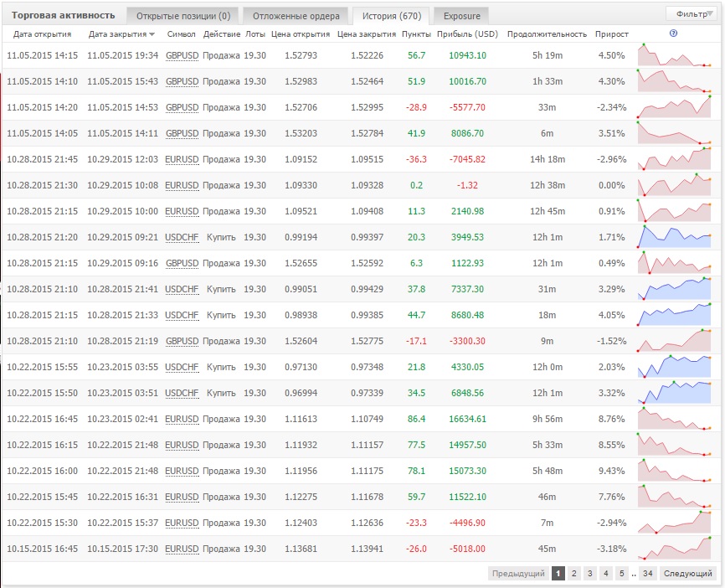Sort by Лоты column header
Viewport: 725px width, 588px height.
coord(255,34)
